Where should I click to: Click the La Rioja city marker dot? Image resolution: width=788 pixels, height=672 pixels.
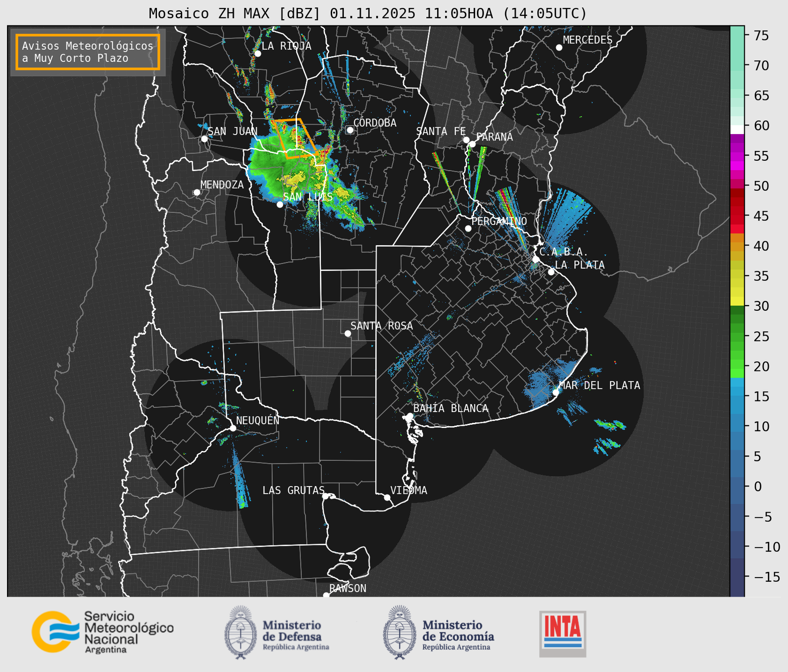[x=257, y=54]
